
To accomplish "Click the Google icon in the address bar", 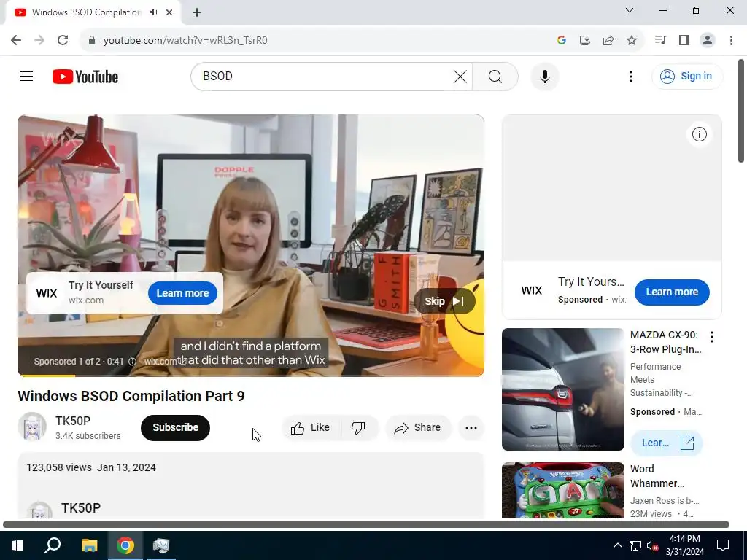I will (x=561, y=41).
